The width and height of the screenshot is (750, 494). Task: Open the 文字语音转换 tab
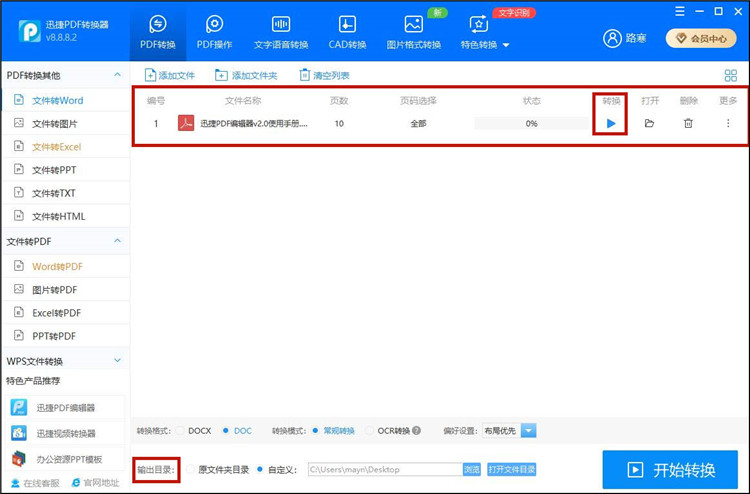point(281,33)
